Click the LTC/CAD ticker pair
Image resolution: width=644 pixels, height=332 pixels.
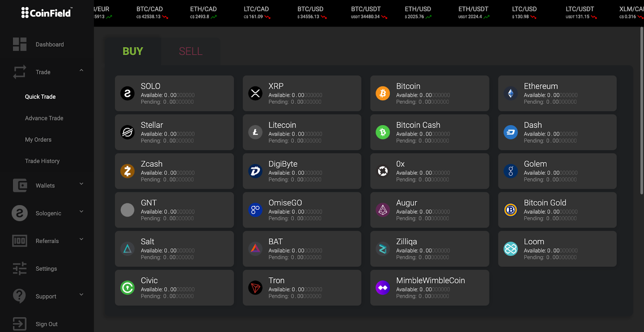point(256,9)
